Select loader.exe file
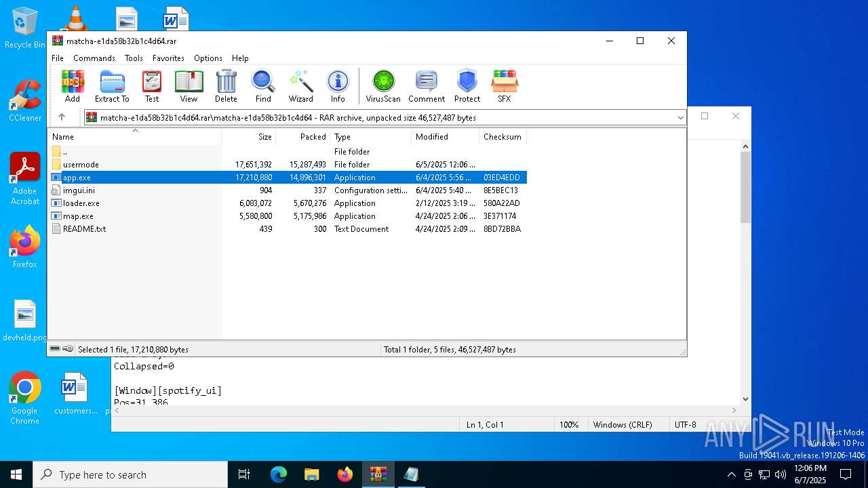Screen dimensions: 868x488 tap(288, 203)
